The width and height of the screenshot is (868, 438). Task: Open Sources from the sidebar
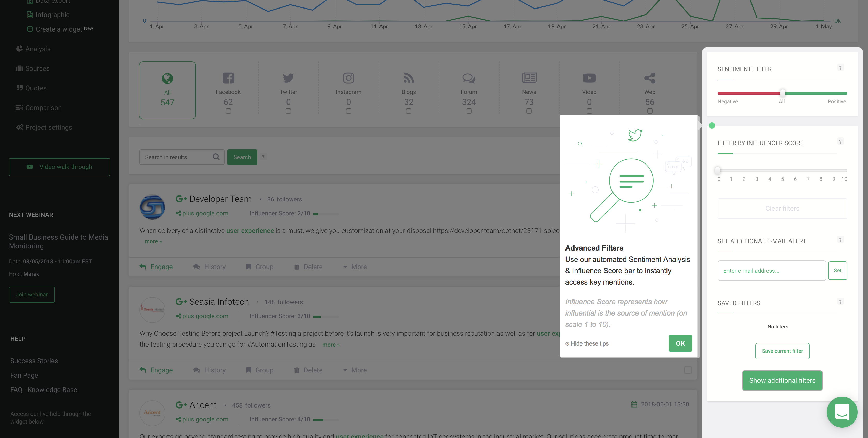33,68
